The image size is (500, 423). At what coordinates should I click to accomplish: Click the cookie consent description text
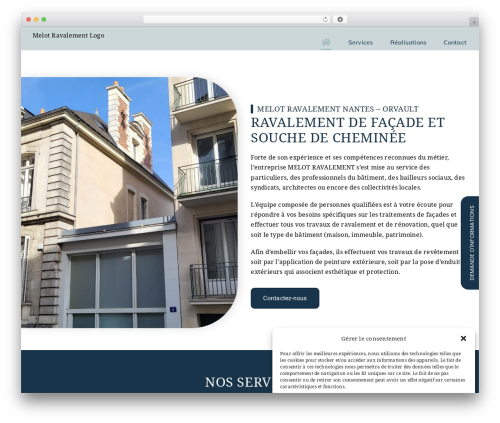pos(372,370)
